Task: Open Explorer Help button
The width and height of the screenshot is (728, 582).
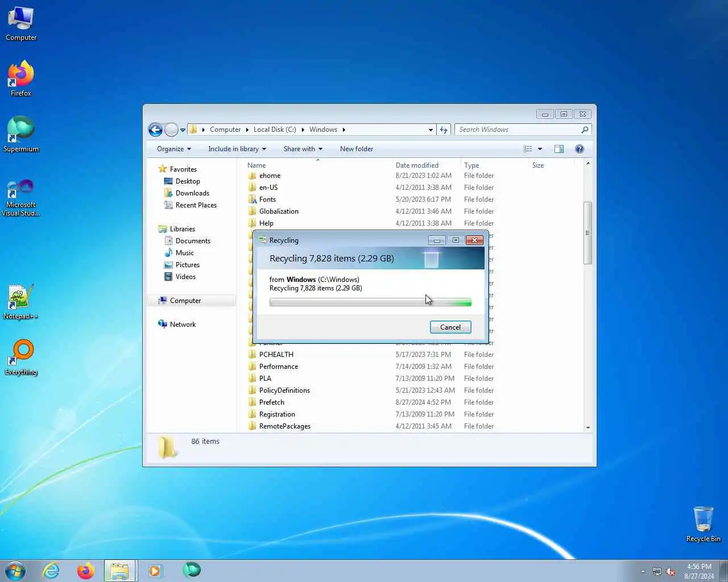Action: coord(580,149)
